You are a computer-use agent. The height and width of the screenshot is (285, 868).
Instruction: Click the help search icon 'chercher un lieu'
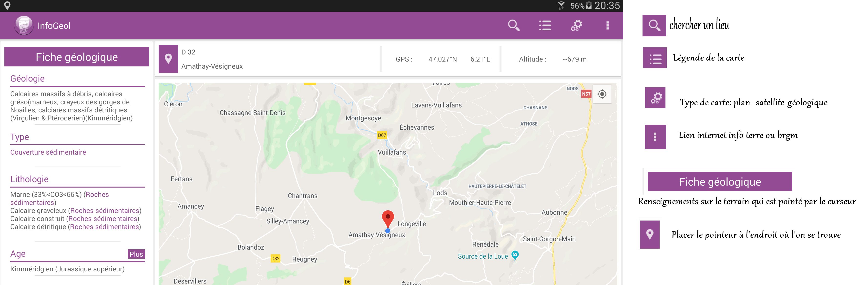[654, 25]
